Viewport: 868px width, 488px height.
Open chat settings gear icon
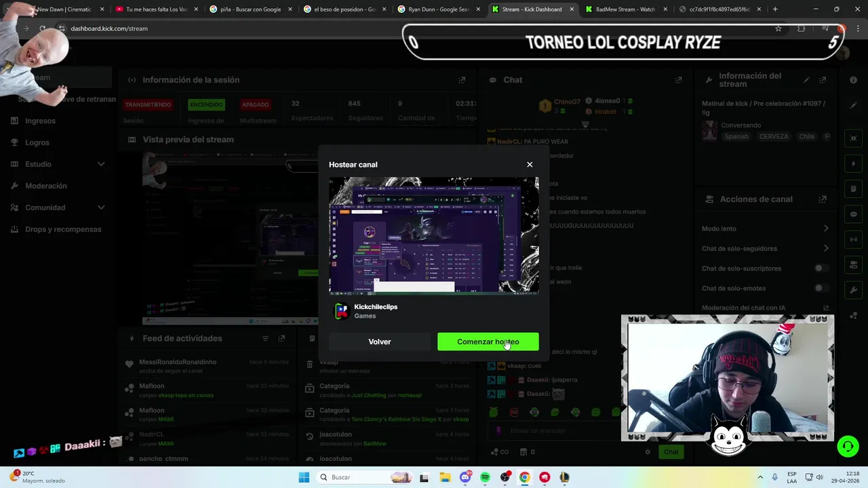[648, 452]
